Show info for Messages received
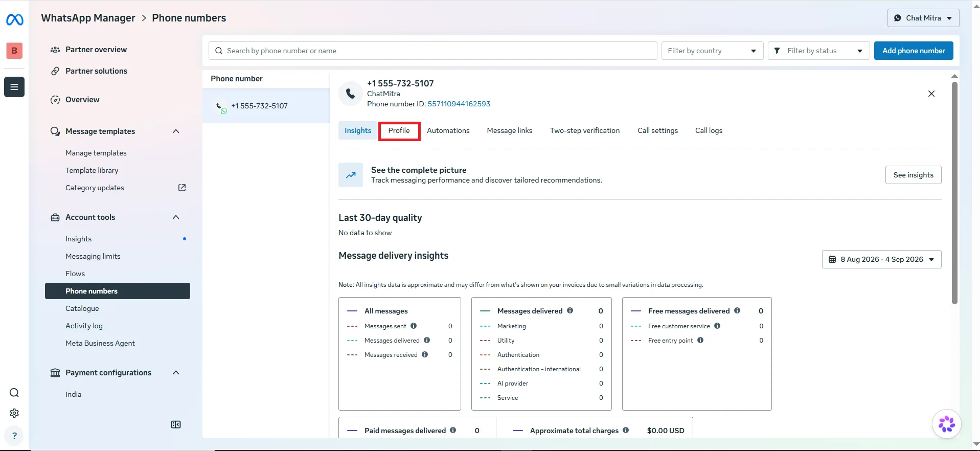Image resolution: width=980 pixels, height=451 pixels. coord(425,354)
